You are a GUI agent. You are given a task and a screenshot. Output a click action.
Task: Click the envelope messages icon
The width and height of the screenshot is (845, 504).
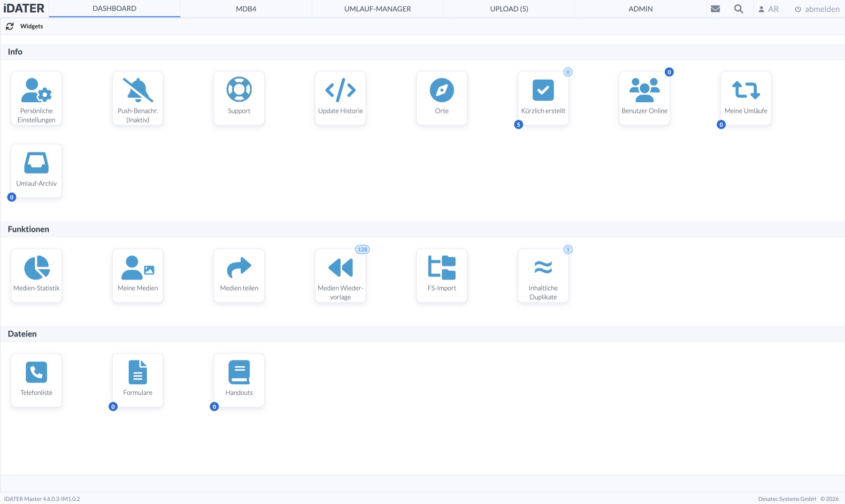click(715, 9)
